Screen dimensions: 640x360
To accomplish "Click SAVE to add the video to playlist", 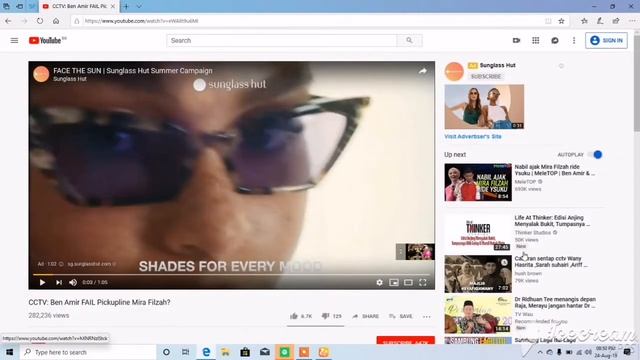I will pos(400,316).
